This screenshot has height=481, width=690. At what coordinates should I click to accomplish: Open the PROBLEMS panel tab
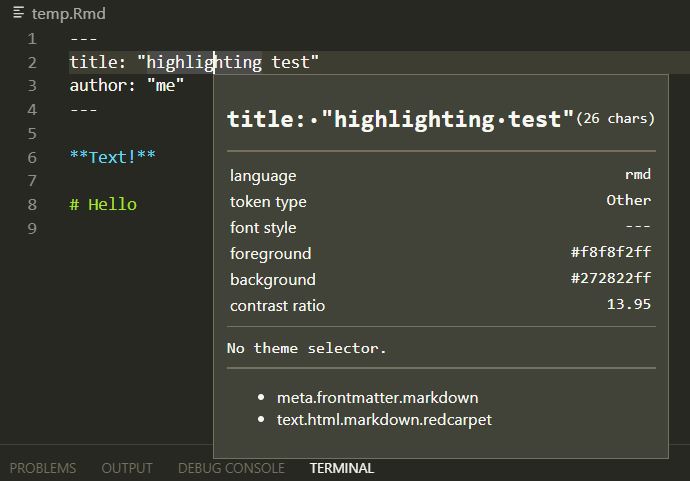tap(43, 468)
